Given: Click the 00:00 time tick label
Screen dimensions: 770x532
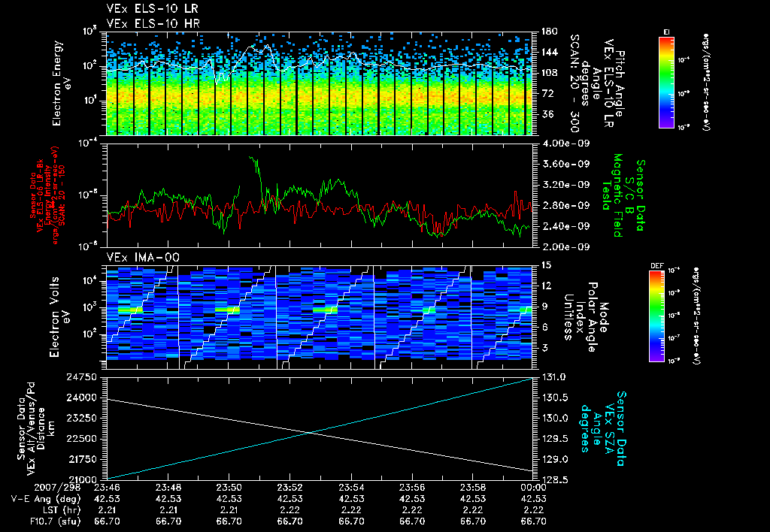Looking at the screenshot, I should click(533, 488).
